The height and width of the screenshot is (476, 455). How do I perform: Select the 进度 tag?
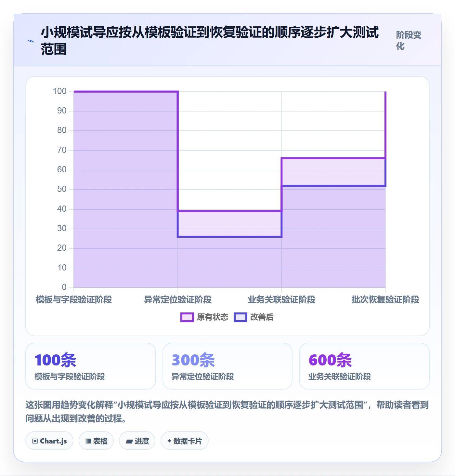pos(137,441)
